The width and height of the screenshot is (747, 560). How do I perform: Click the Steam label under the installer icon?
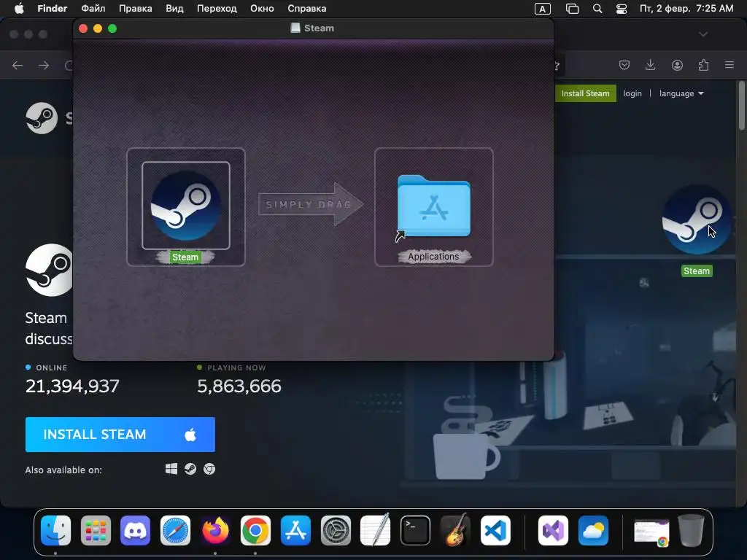pos(185,257)
